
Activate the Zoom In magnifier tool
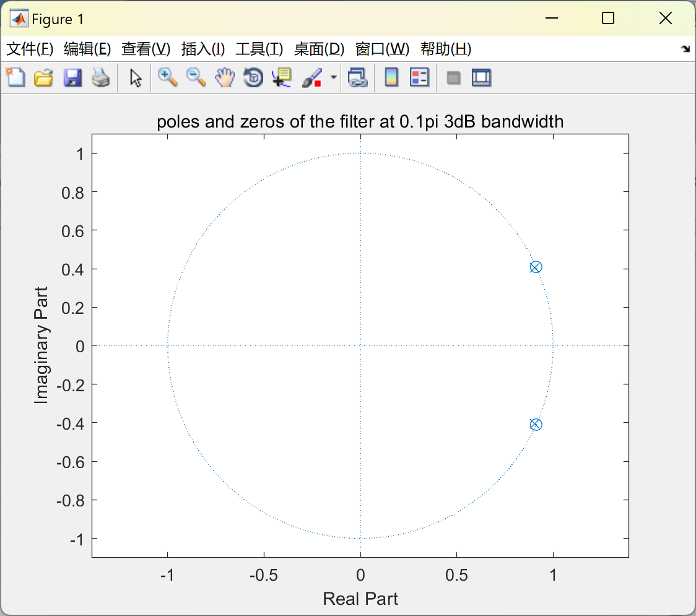[168, 77]
